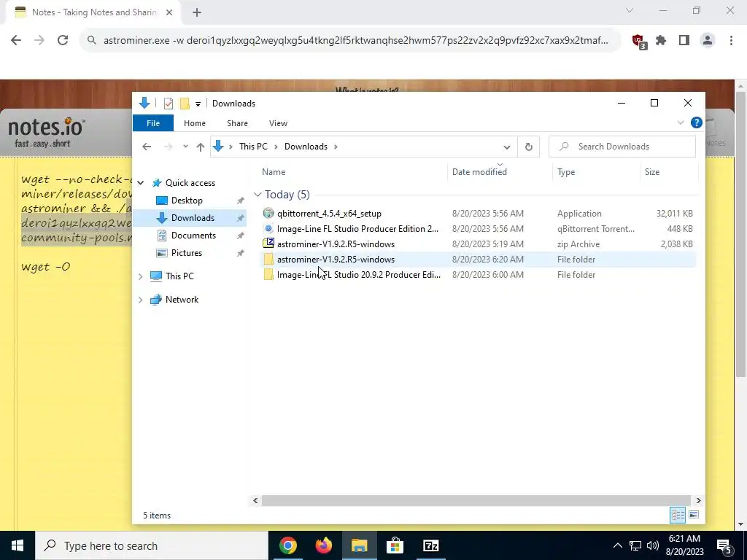Screen dimensions: 747x560
Task: Go up one folder level
Action: click(x=201, y=147)
